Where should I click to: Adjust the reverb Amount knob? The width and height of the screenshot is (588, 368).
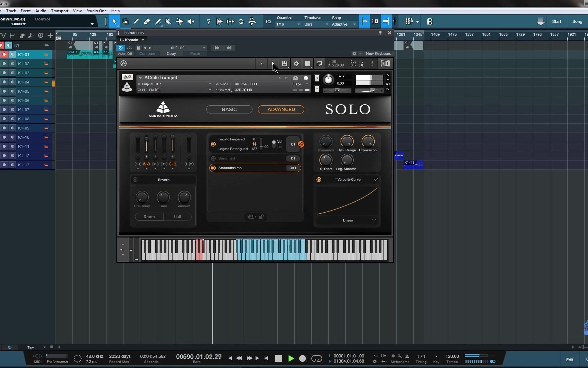coord(184,197)
